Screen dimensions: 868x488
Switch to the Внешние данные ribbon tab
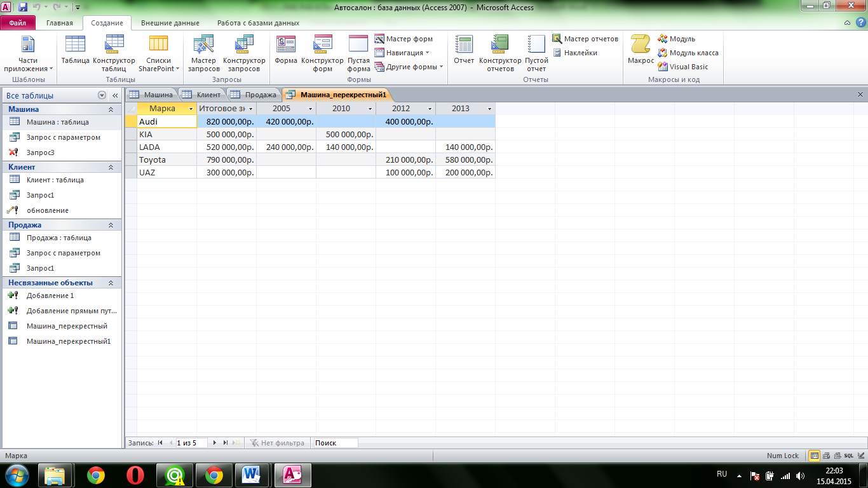(170, 23)
